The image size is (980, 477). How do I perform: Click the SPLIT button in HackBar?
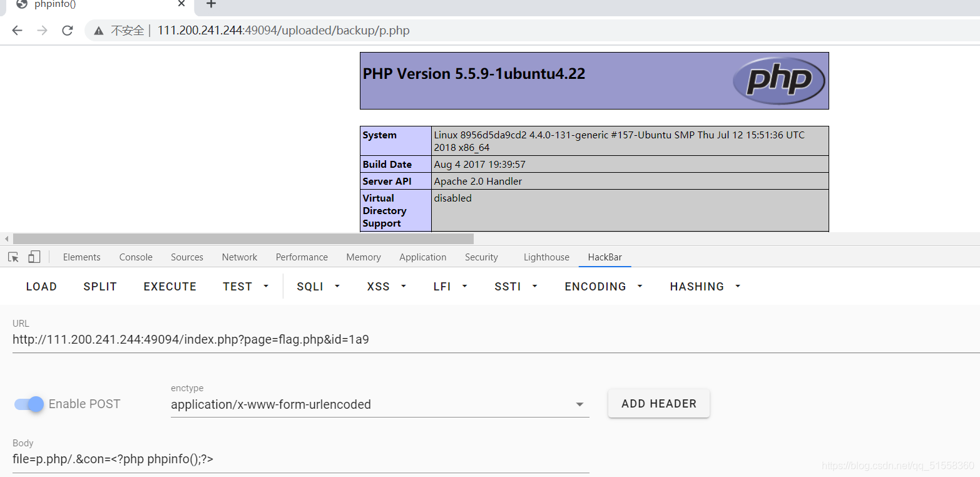coord(100,286)
